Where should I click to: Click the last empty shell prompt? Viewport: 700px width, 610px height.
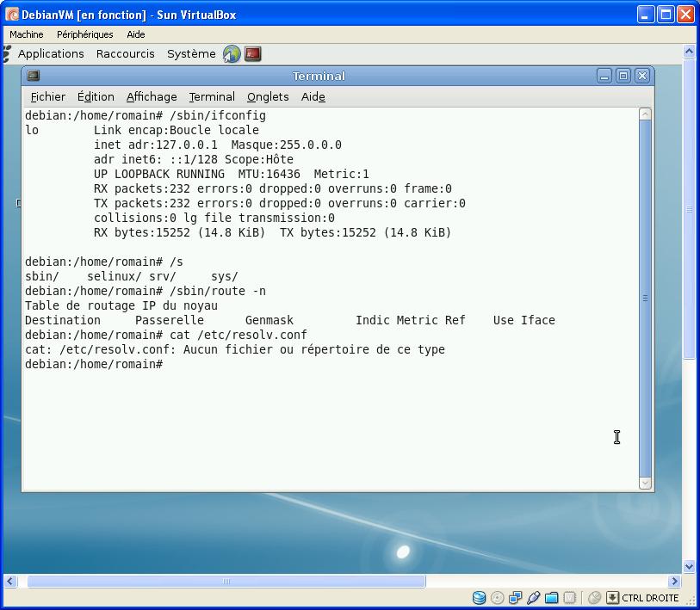coord(94,364)
